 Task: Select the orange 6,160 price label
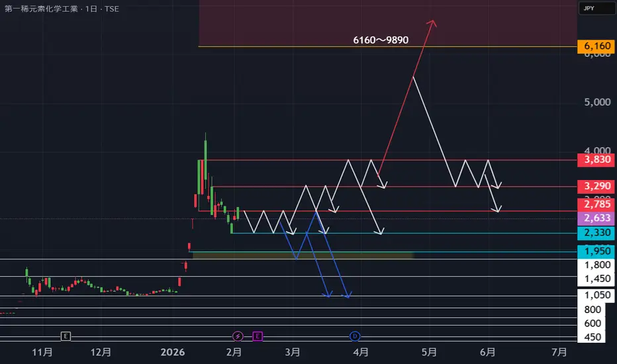point(596,46)
